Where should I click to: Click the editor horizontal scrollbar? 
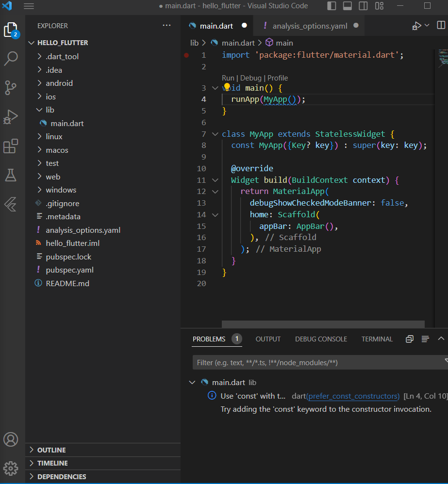(323, 324)
